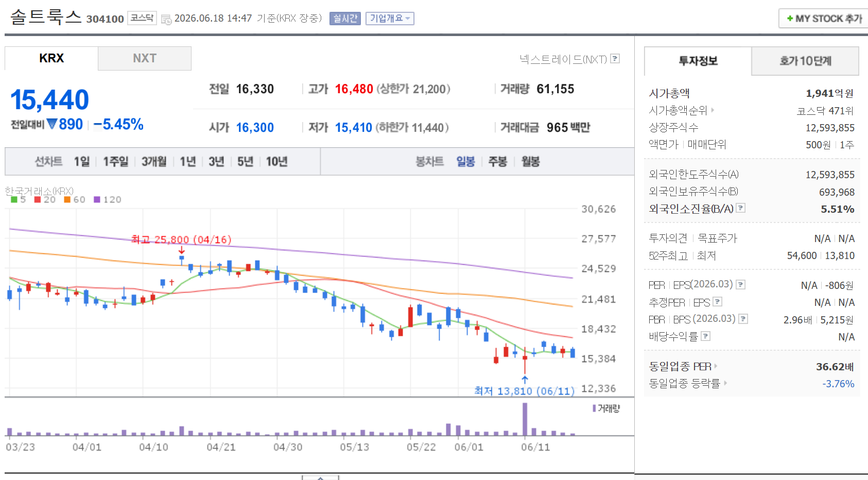
Task: Click the 동일업종 PER value 36.62배
Action: coord(835,367)
